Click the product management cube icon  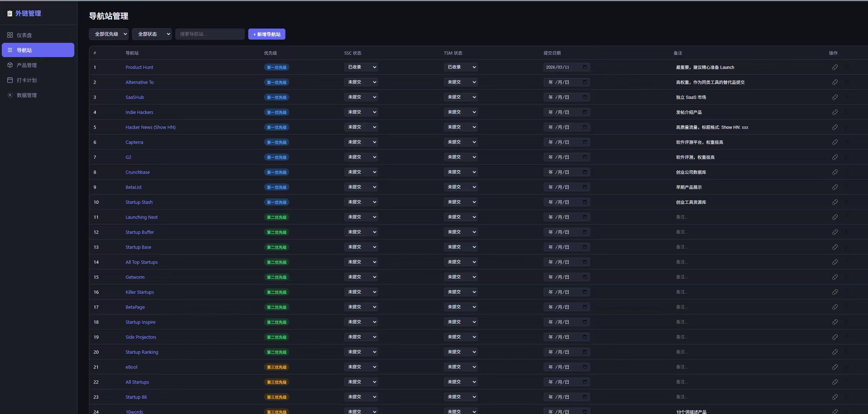coord(10,65)
